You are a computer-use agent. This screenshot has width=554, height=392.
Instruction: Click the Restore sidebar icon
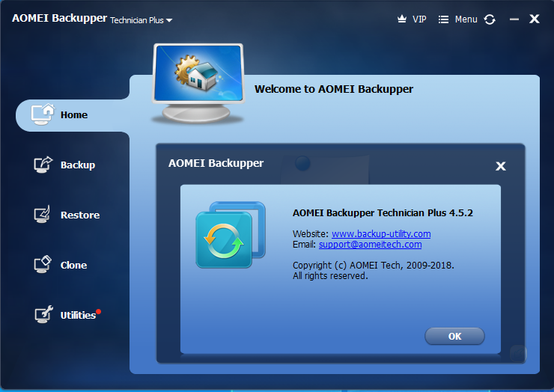43,215
